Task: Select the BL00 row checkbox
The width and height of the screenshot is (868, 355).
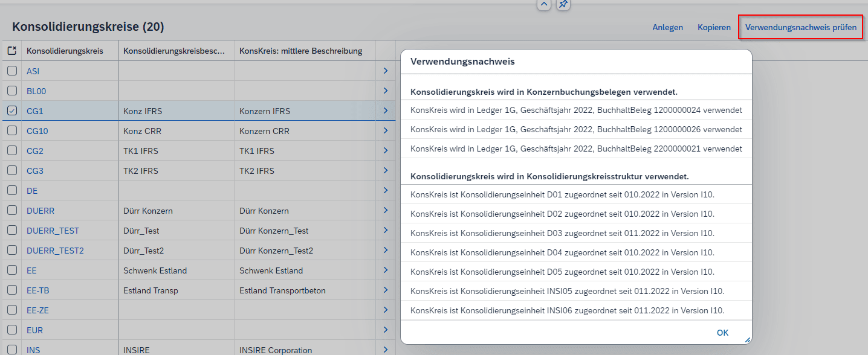Action: [x=12, y=91]
